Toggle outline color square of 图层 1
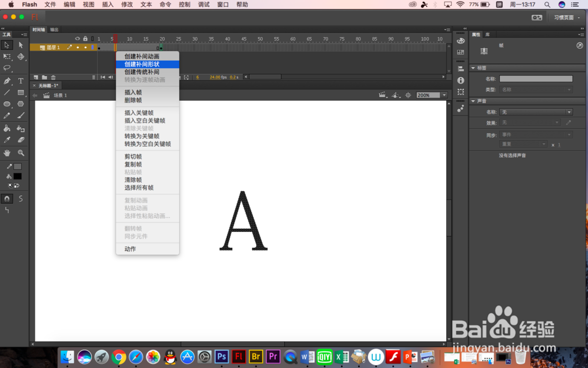 (x=93, y=47)
